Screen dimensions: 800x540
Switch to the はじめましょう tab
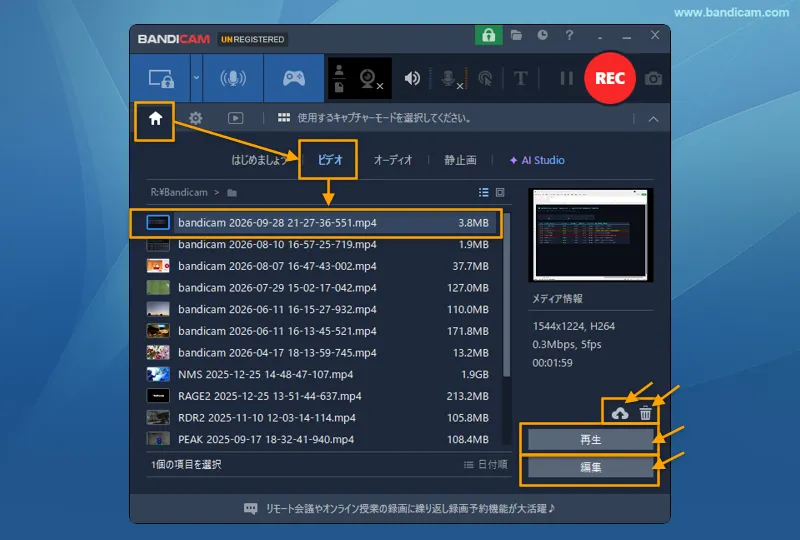(x=259, y=160)
